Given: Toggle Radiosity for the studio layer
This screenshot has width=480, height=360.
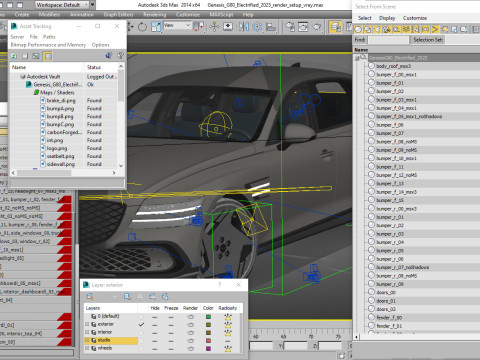Looking at the screenshot, I should tap(228, 340).
